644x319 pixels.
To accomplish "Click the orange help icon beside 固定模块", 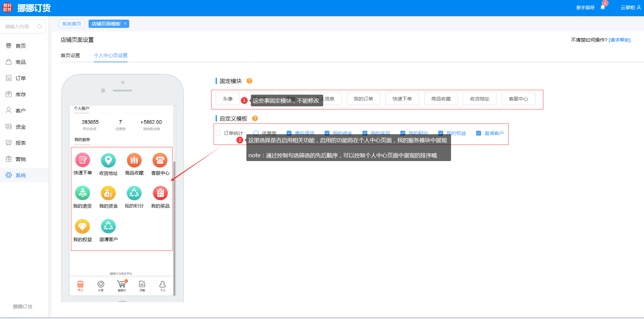I will click(x=249, y=81).
